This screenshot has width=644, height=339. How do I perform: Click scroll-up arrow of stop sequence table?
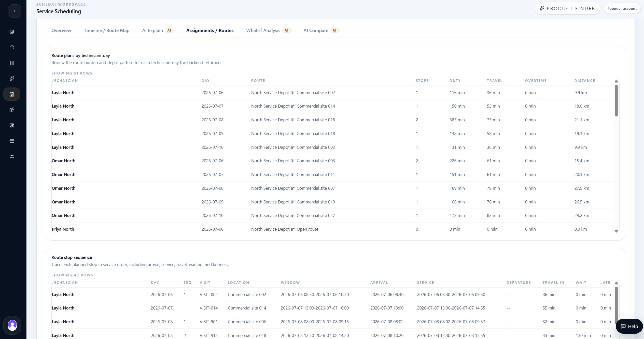[616, 283]
